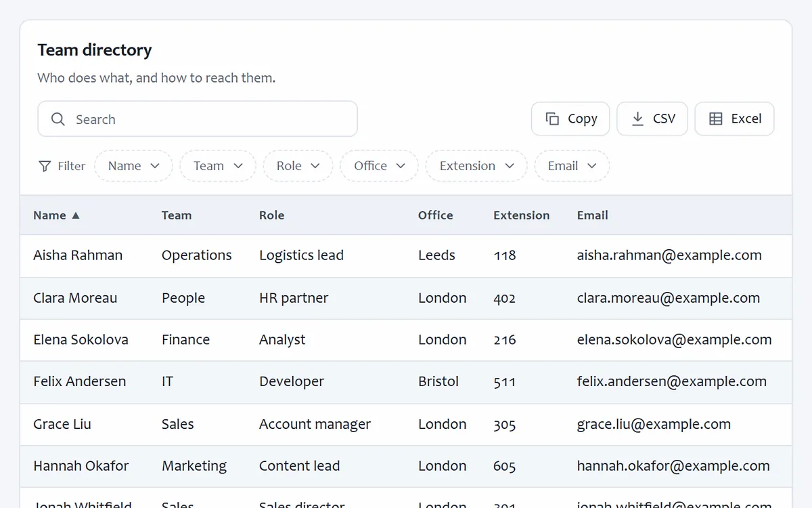
Task: Click extension 305
Action: coord(505,425)
